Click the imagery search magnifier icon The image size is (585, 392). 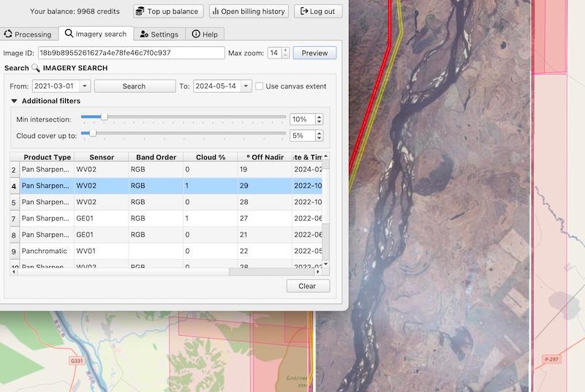point(35,68)
